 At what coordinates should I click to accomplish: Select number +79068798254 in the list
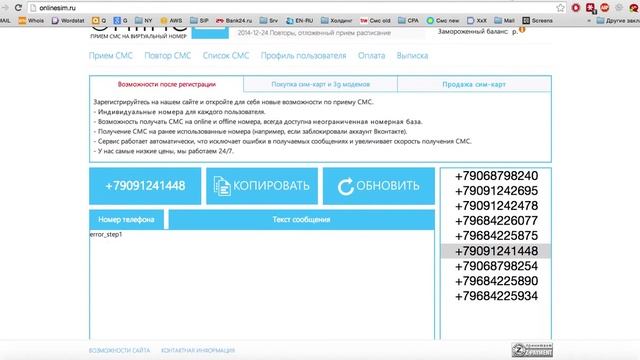[496, 266]
